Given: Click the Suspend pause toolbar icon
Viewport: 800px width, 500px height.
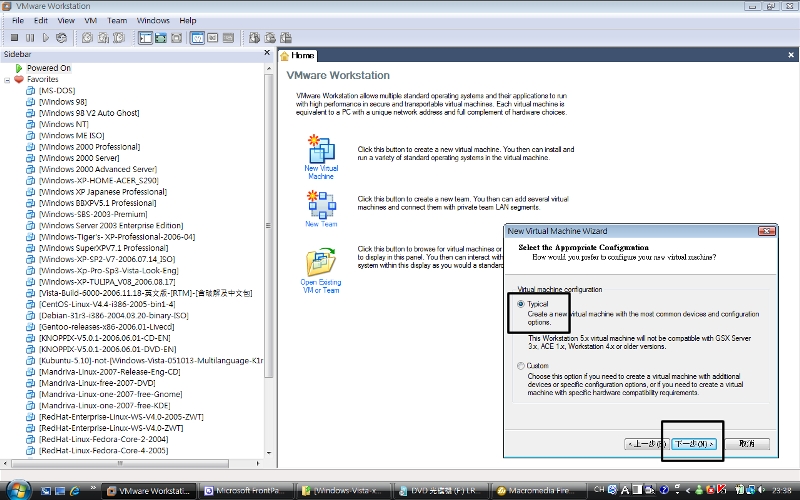Looking at the screenshot, I should click(30, 37).
